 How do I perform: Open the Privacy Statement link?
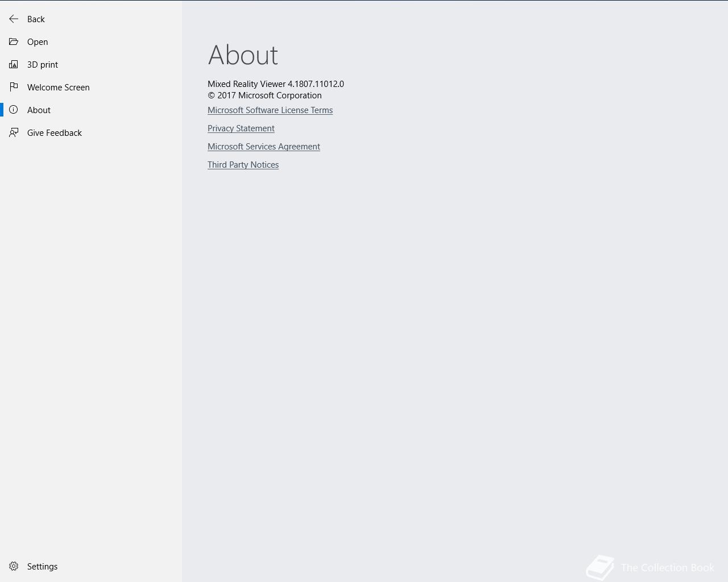coord(241,128)
